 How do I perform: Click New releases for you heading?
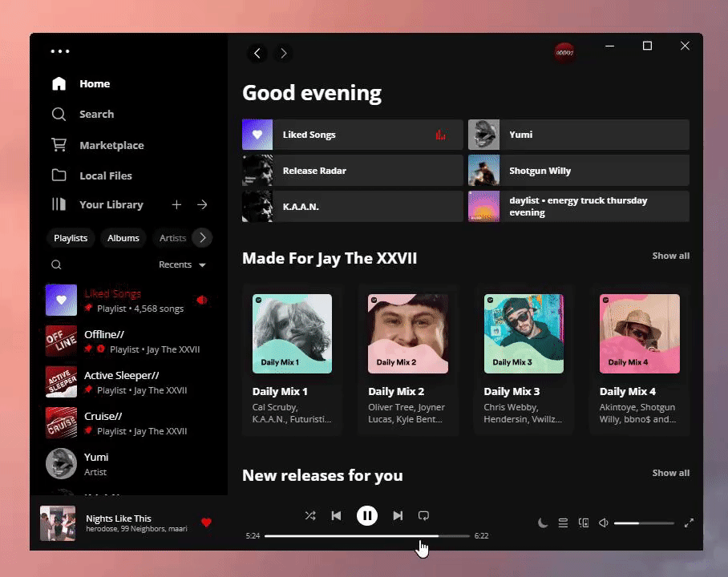point(322,475)
